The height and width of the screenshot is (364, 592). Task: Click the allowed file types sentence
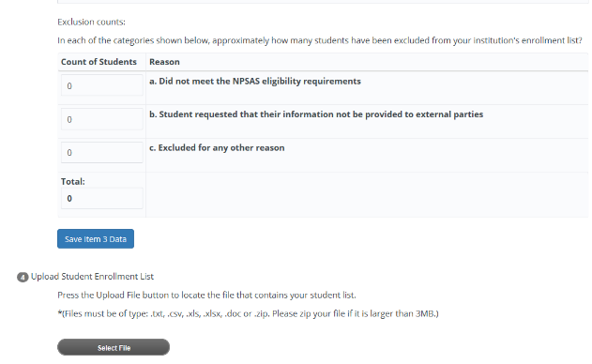tap(165, 313)
